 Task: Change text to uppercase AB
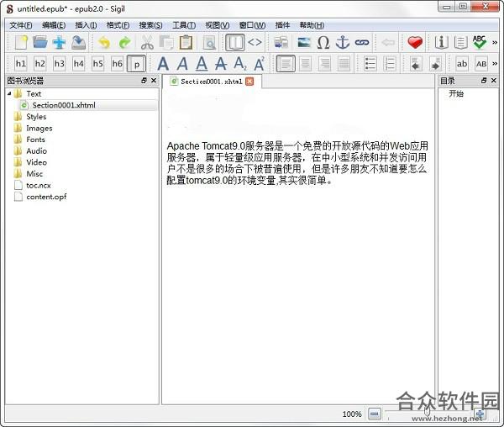coord(481,64)
